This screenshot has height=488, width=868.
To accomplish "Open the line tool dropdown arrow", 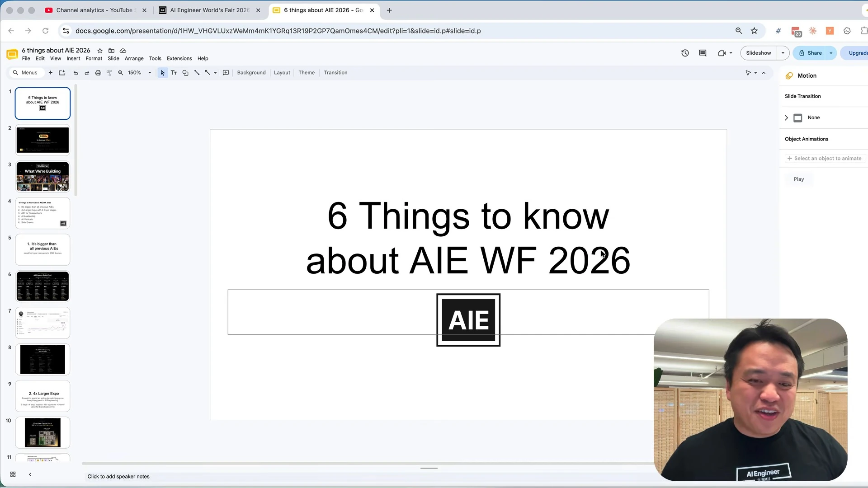I will (x=215, y=73).
